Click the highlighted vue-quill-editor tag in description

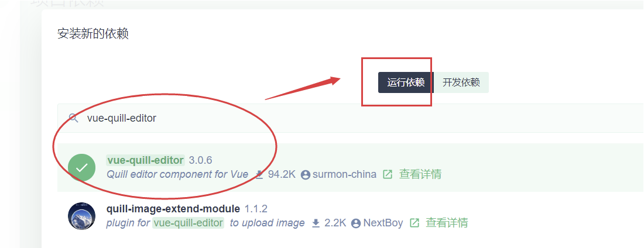188,223
